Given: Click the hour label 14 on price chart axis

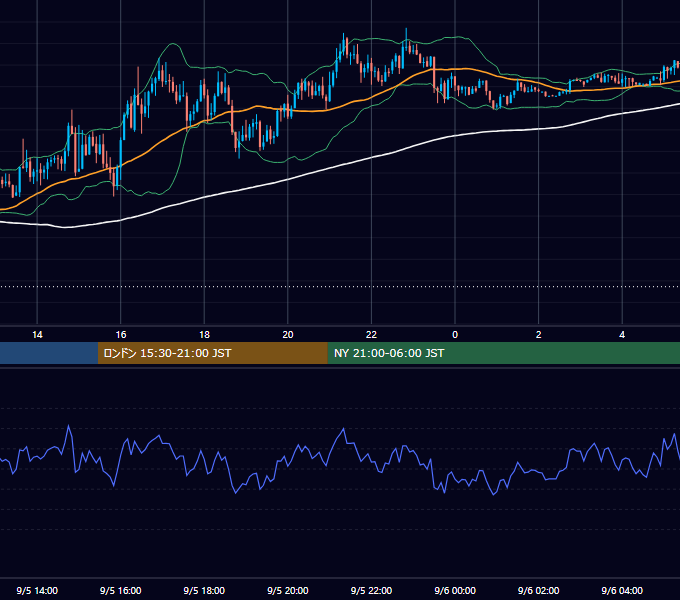Looking at the screenshot, I should 37,335.
